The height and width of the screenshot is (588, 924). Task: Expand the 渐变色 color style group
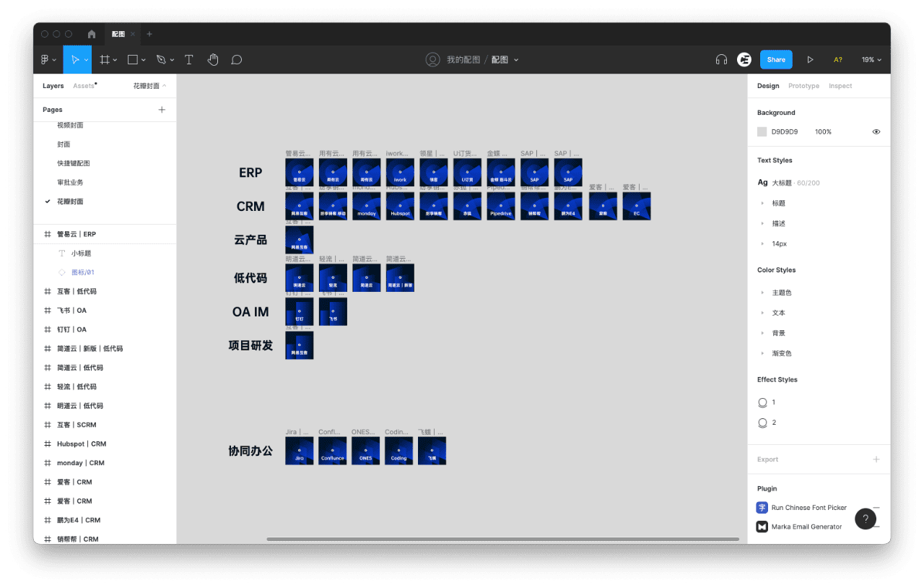[x=762, y=353]
